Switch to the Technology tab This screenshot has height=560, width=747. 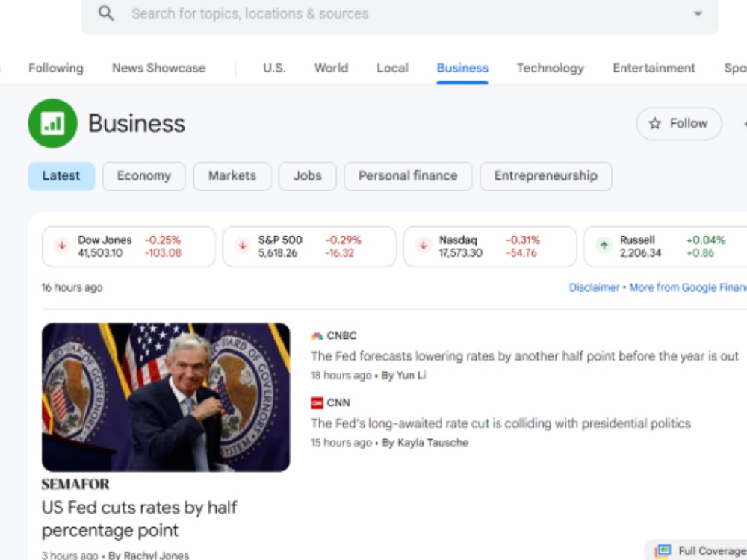[x=551, y=68]
